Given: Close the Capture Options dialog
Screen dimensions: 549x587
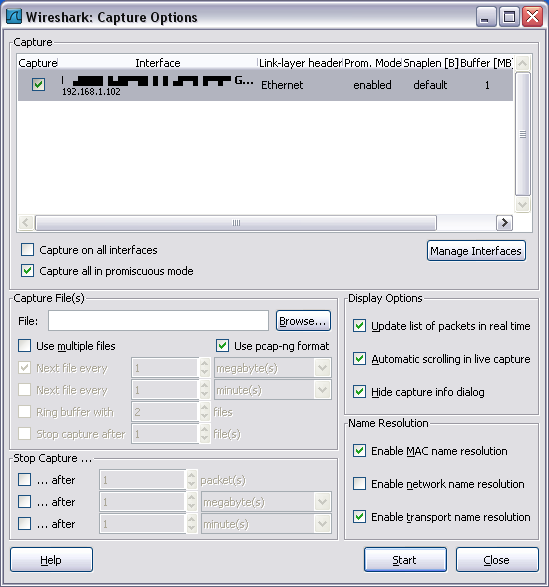Looking at the screenshot, I should tap(497, 560).
